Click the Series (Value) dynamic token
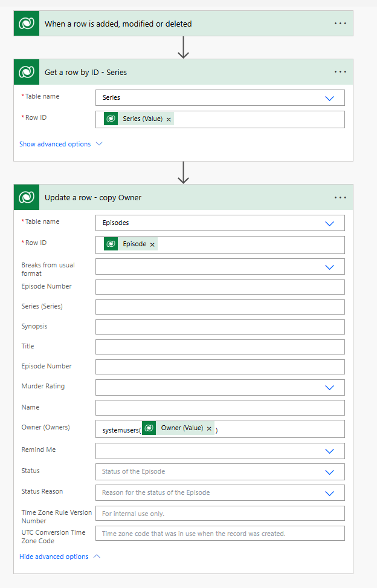The image size is (377, 588). click(x=138, y=119)
